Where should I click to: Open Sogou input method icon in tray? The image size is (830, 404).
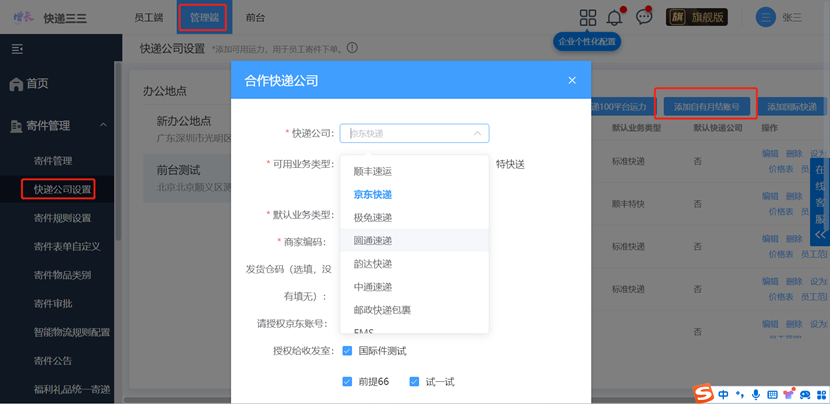click(x=704, y=394)
